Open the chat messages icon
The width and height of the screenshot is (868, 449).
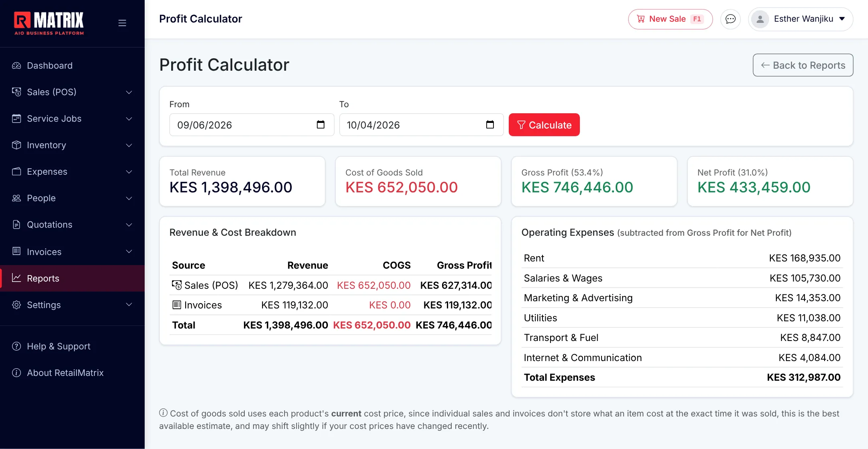click(730, 19)
